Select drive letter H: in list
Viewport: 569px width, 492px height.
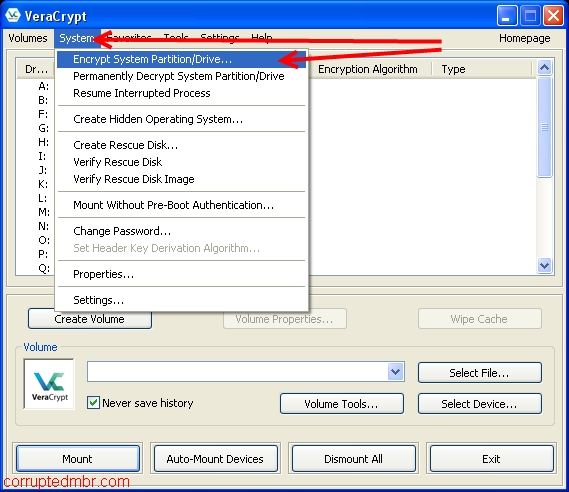pos(43,142)
